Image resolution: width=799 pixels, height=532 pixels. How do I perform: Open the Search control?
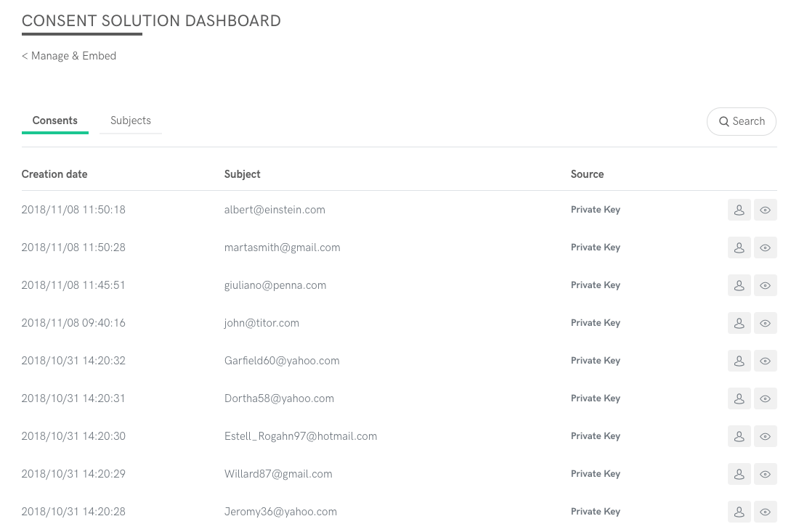pyautogui.click(x=741, y=121)
